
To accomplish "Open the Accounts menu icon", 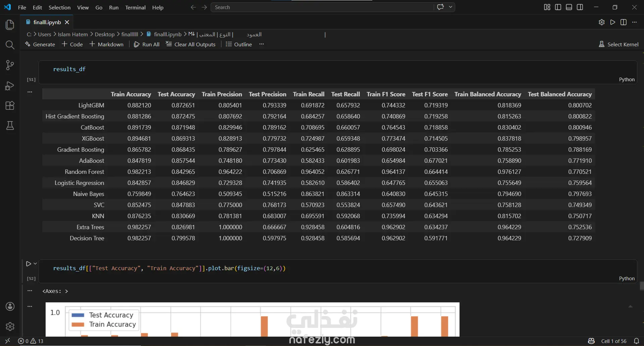I will point(10,306).
